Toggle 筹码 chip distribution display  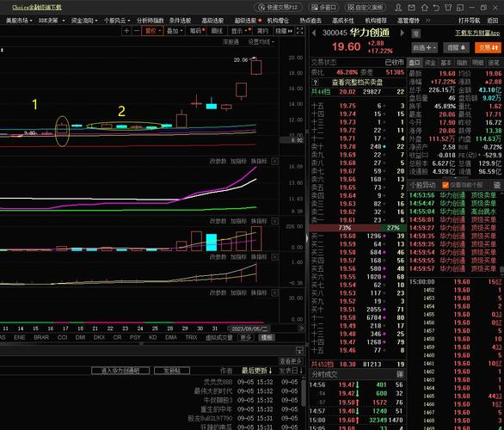pos(197,31)
